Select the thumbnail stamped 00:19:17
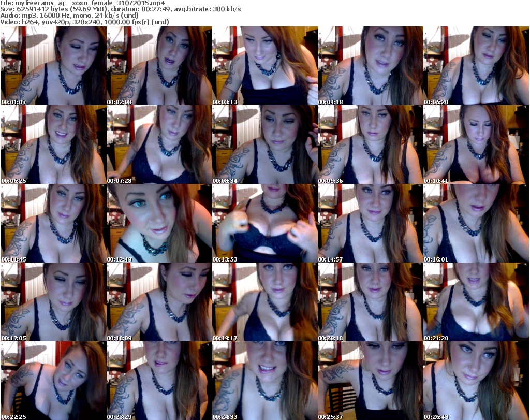Viewport: 530px width, 420px height. (x=265, y=302)
